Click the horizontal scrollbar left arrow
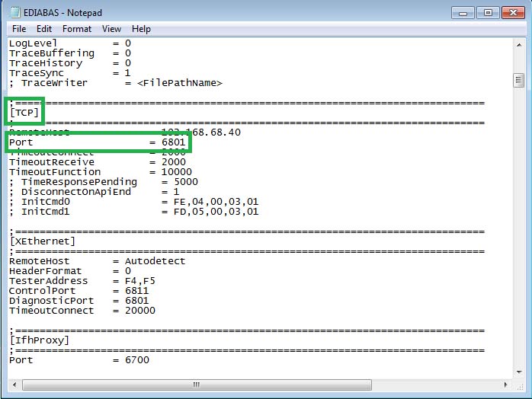The height and width of the screenshot is (399, 532). (14, 385)
